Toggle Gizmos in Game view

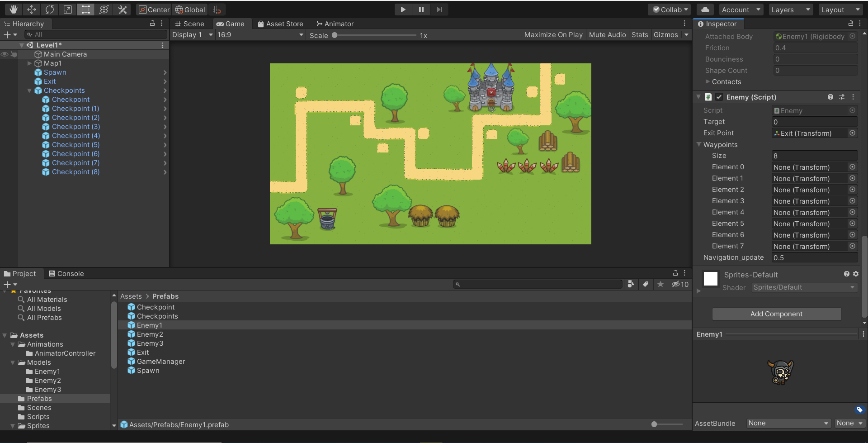[x=666, y=35]
